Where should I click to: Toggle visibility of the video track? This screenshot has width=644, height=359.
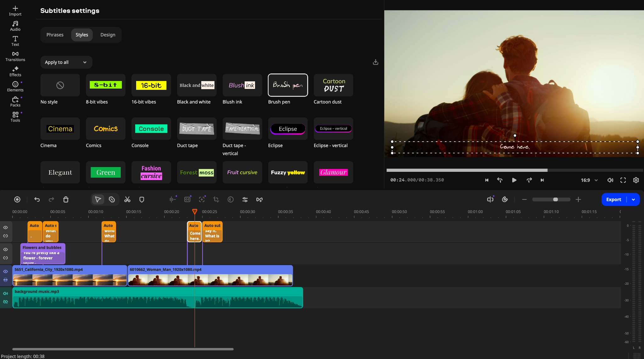(x=5, y=271)
